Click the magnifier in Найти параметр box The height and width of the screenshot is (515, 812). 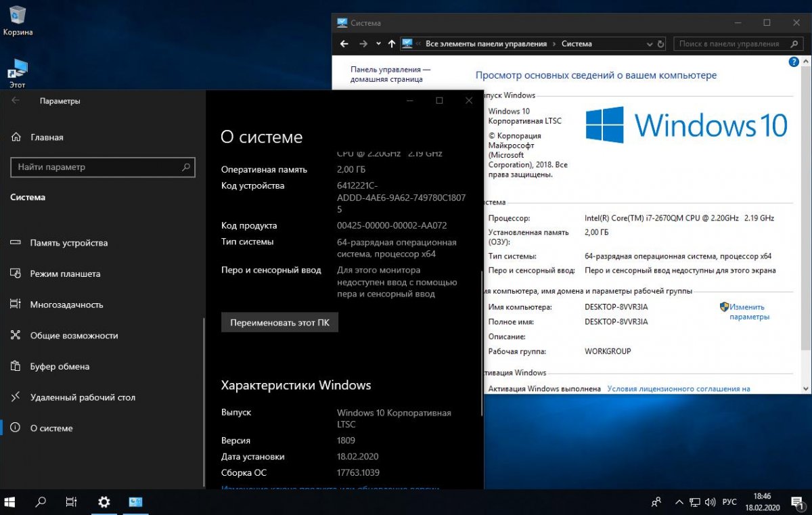186,167
